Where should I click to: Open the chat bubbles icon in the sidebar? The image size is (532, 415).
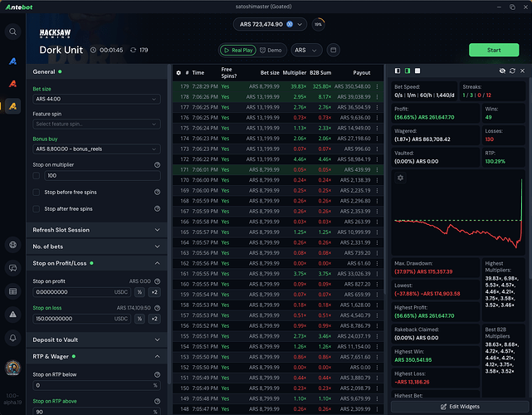[13, 268]
